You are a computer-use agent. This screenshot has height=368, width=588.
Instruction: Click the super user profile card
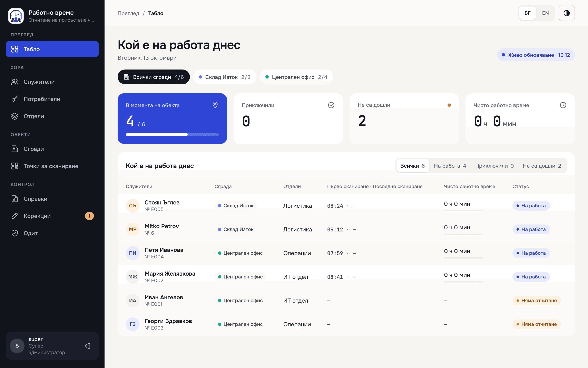tap(52, 346)
